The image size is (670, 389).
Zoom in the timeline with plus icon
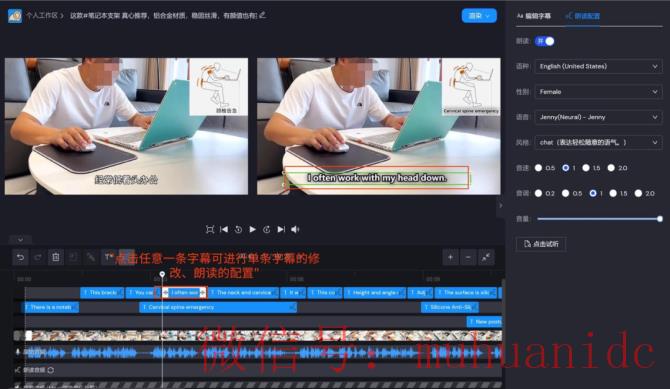click(450, 257)
